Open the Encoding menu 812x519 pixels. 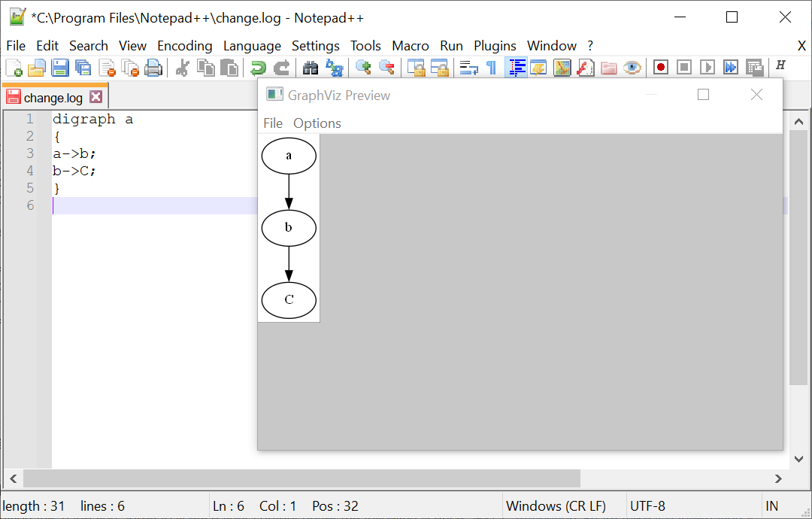185,46
